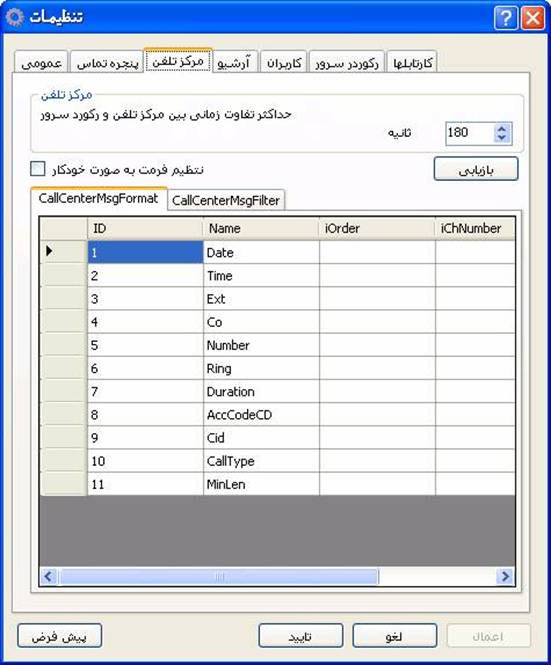Select the Duration name cell
The image size is (551, 665).
point(261,391)
